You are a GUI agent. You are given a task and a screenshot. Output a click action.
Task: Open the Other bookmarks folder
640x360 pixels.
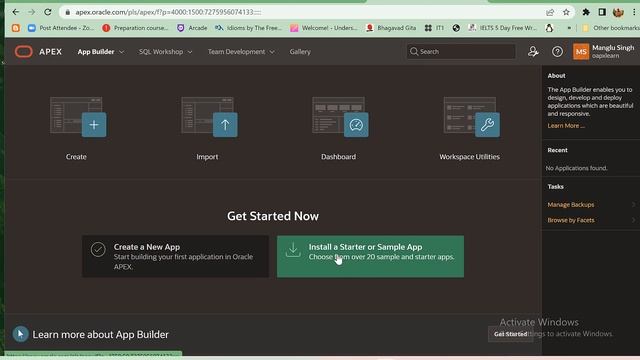tap(611, 28)
